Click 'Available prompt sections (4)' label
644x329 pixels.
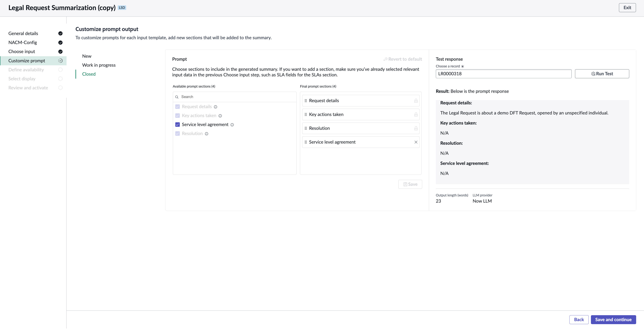194,86
